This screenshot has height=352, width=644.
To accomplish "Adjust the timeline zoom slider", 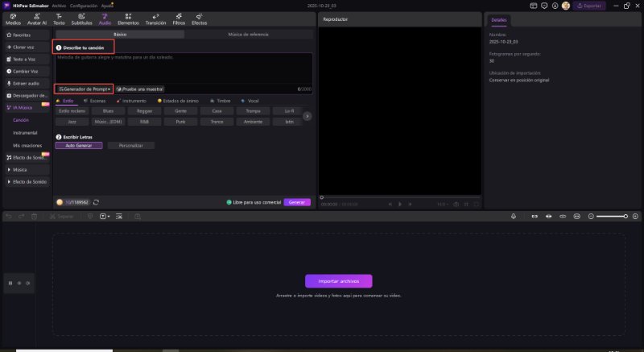I will pyautogui.click(x=613, y=216).
